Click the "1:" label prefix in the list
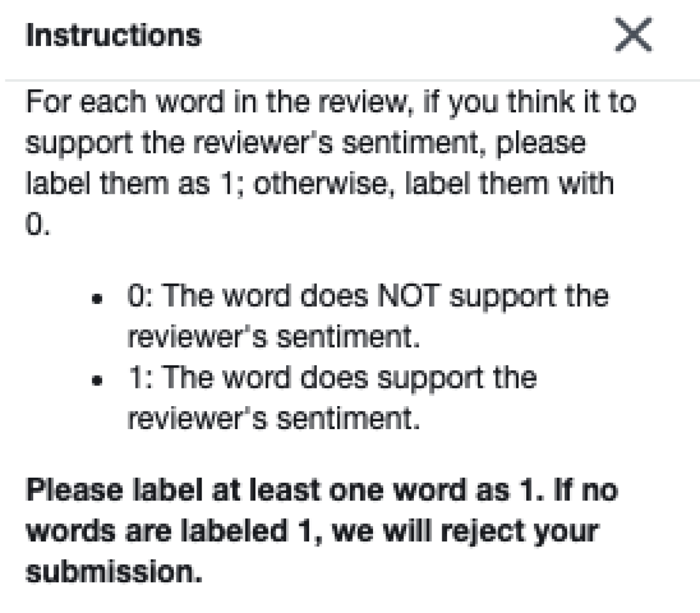 pyautogui.click(x=140, y=377)
